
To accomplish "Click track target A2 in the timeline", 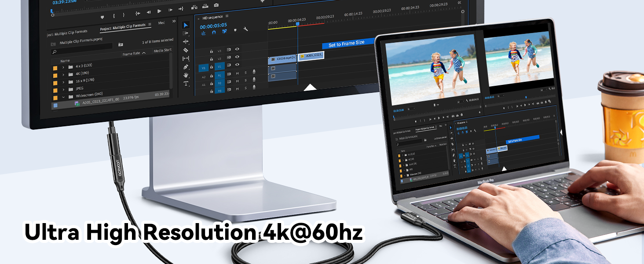I will pyautogui.click(x=219, y=82).
